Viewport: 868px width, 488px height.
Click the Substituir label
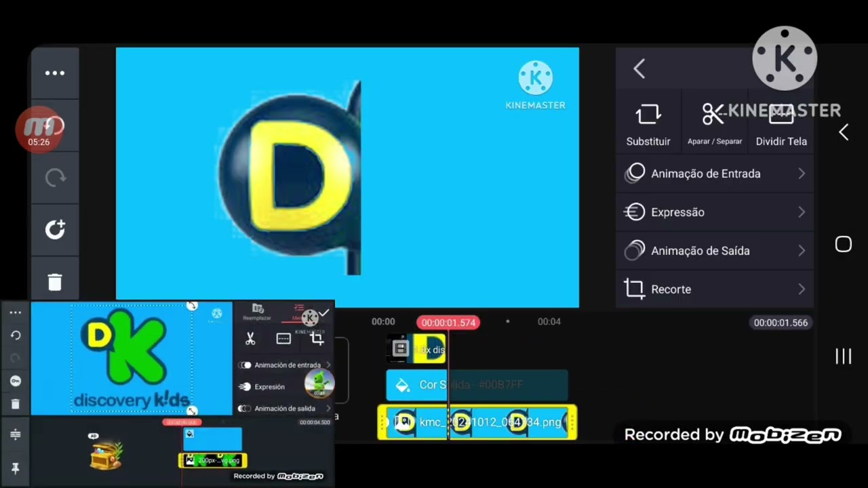(x=648, y=142)
